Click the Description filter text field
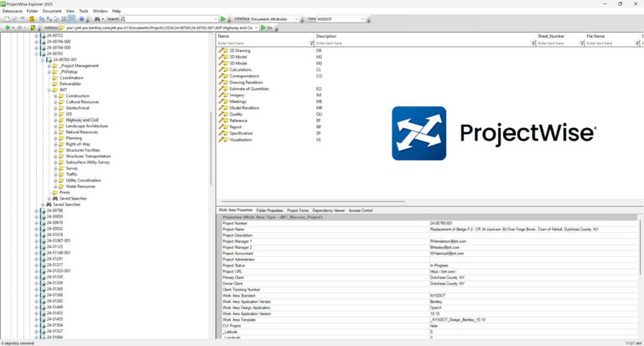Screen dimensions: 644x346 pyautogui.click(x=423, y=43)
